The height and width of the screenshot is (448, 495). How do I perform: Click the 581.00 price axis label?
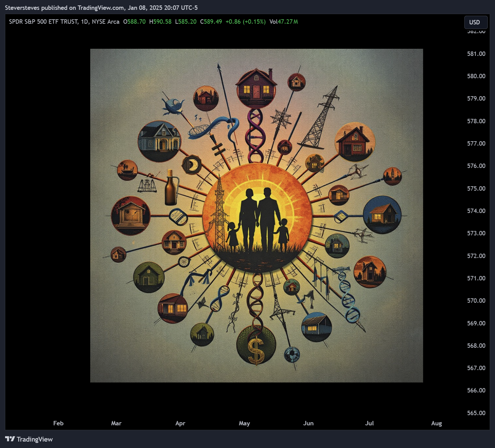point(476,54)
